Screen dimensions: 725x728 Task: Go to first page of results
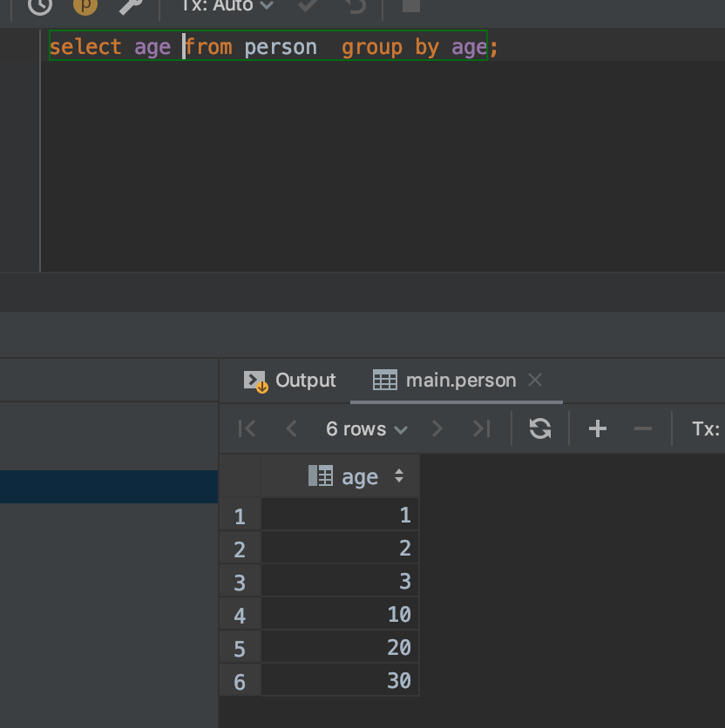point(247,428)
